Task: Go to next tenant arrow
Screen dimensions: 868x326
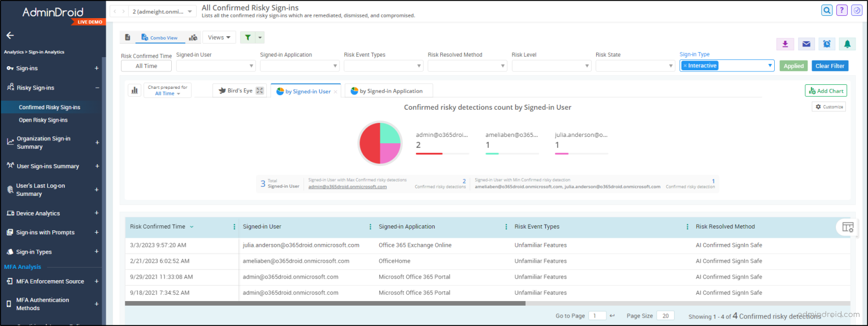Action: pyautogui.click(x=123, y=11)
